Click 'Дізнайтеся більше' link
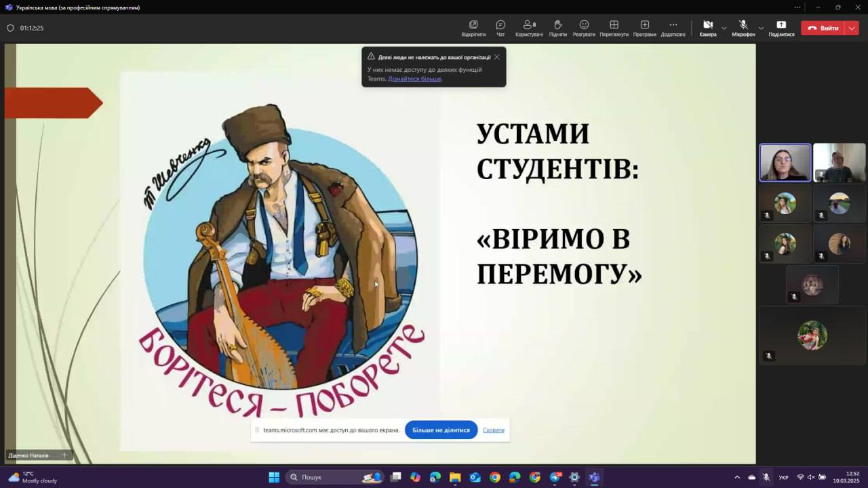Image resolution: width=868 pixels, height=488 pixels. (x=414, y=79)
